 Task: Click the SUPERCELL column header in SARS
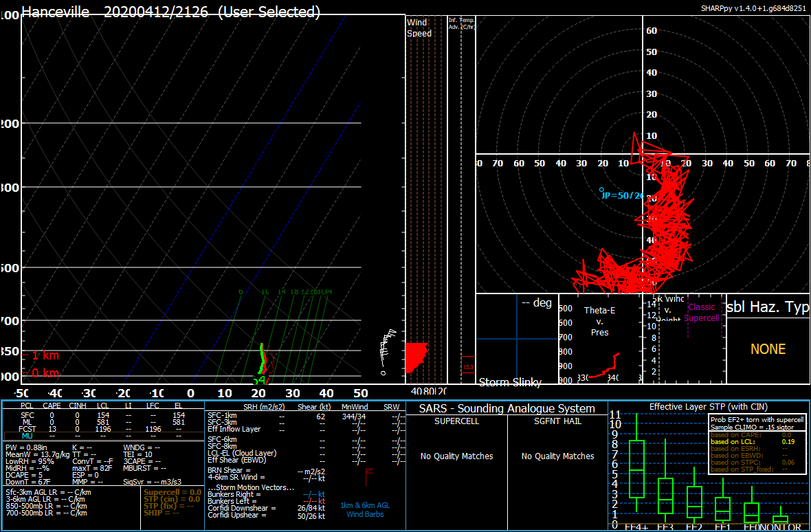tap(457, 421)
